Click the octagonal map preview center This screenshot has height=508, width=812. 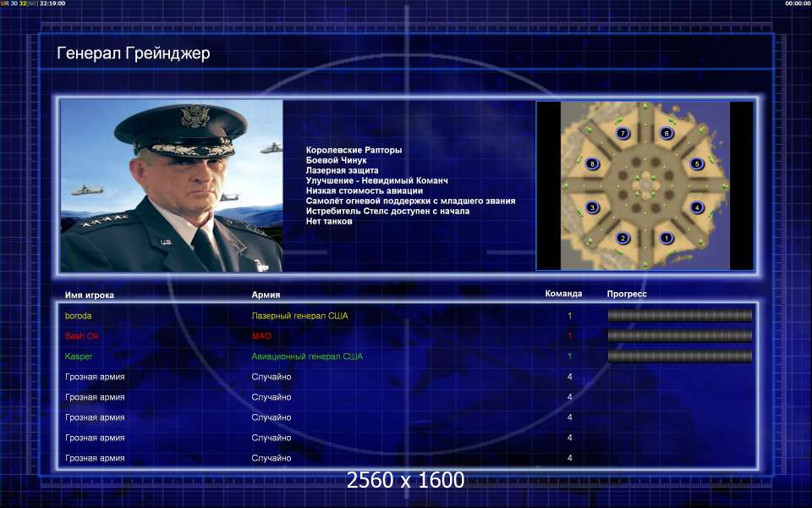point(645,185)
